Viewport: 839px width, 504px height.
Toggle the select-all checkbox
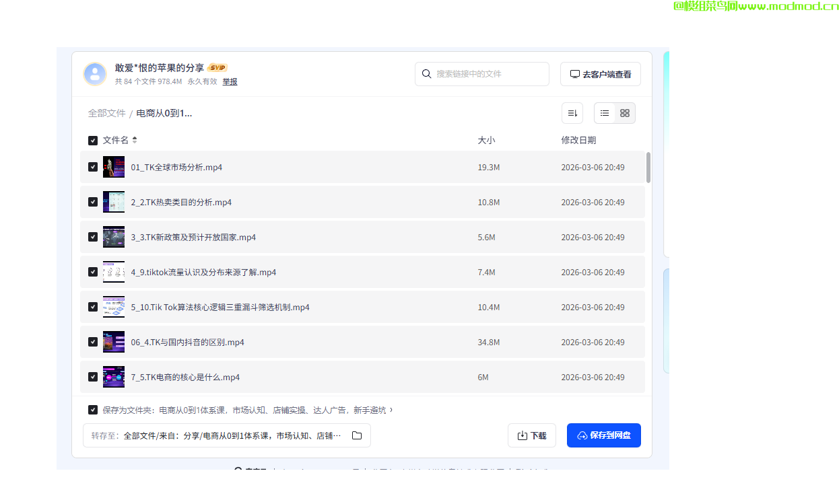[93, 141]
